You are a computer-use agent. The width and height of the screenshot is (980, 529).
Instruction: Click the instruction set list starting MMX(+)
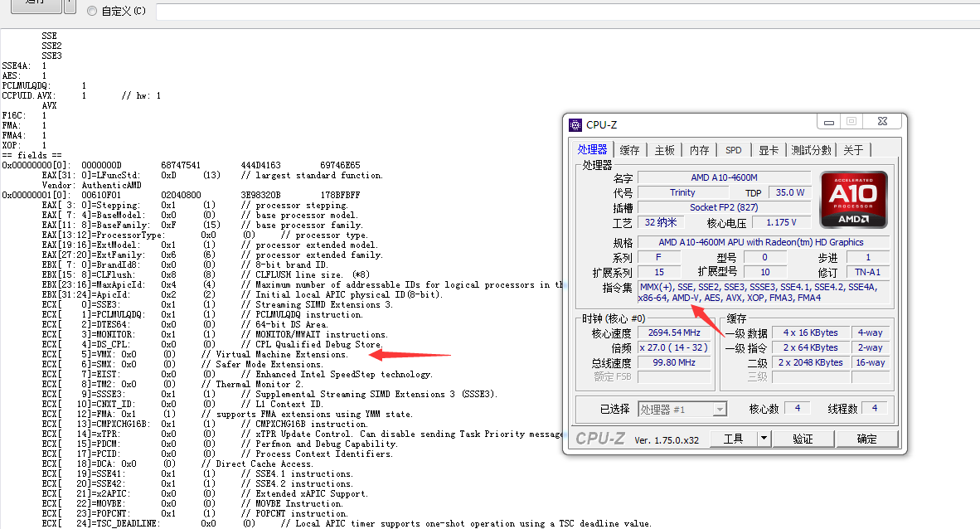(764, 293)
